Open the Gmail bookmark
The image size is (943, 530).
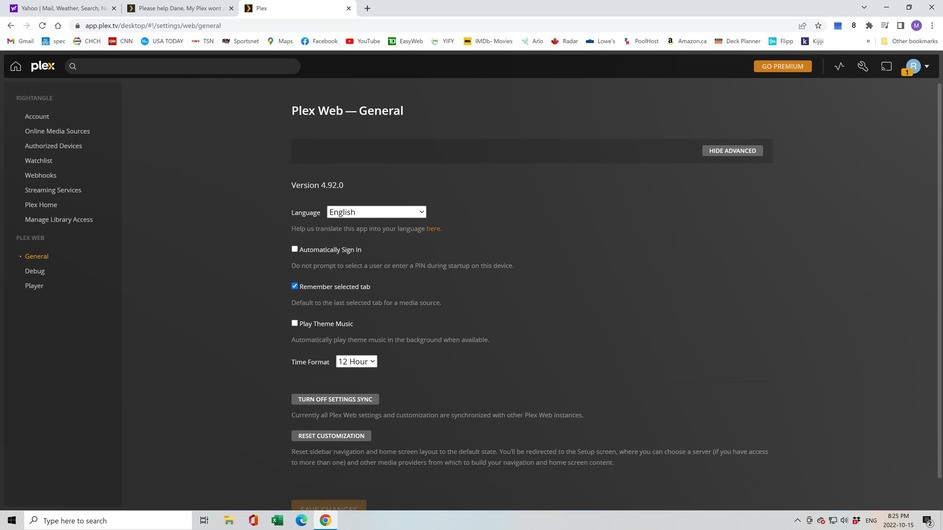pos(20,41)
